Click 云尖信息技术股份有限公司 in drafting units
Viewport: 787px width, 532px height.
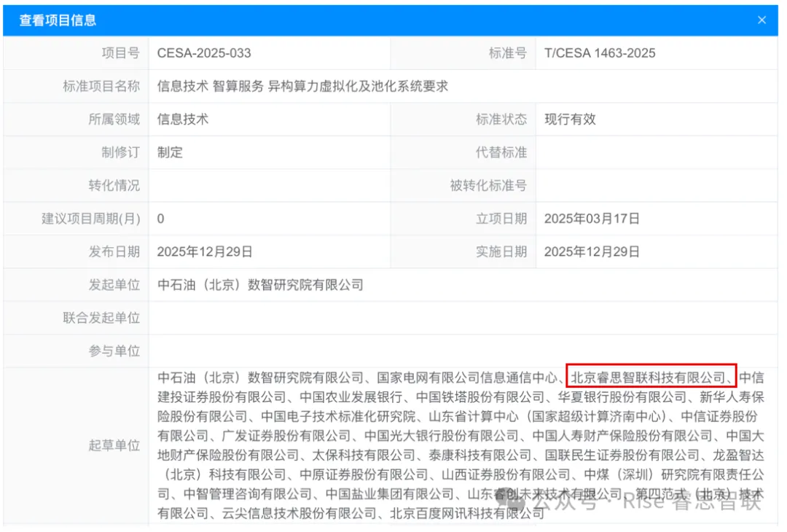point(299,514)
